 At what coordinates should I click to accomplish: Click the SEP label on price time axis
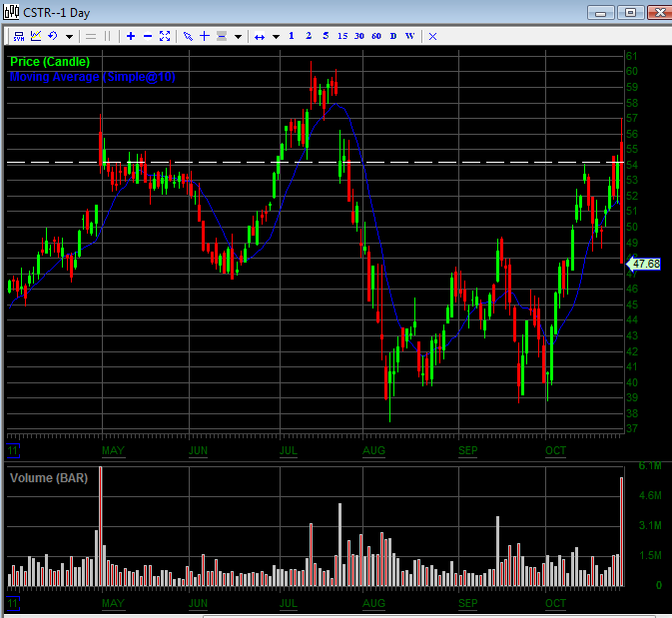(x=468, y=451)
